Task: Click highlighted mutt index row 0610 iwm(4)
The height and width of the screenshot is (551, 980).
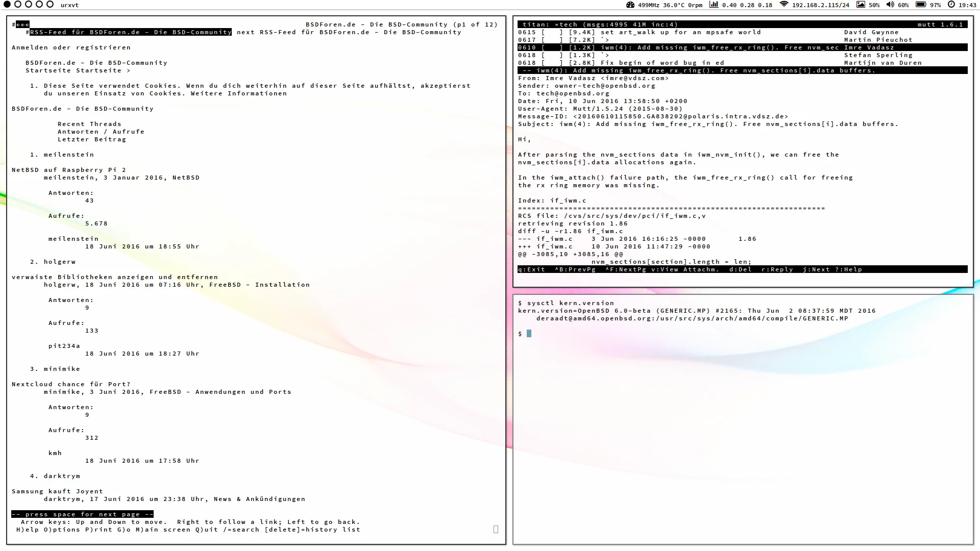Action: [x=743, y=47]
